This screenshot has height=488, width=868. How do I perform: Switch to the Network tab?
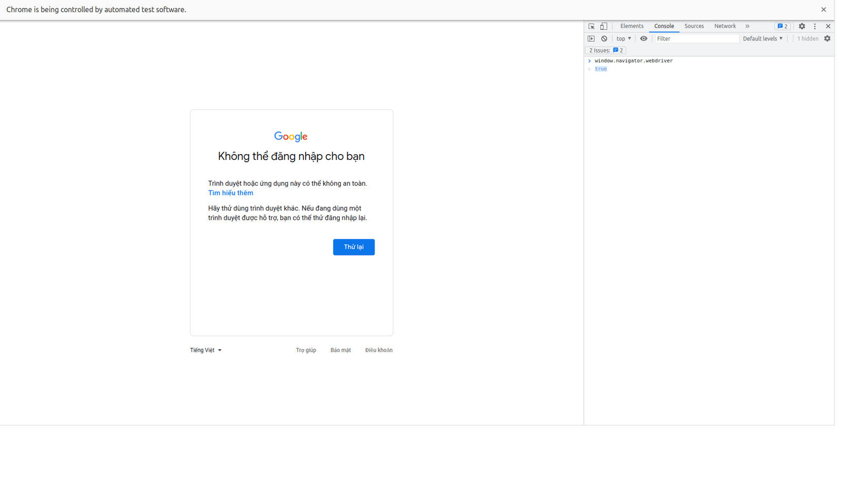tap(725, 26)
